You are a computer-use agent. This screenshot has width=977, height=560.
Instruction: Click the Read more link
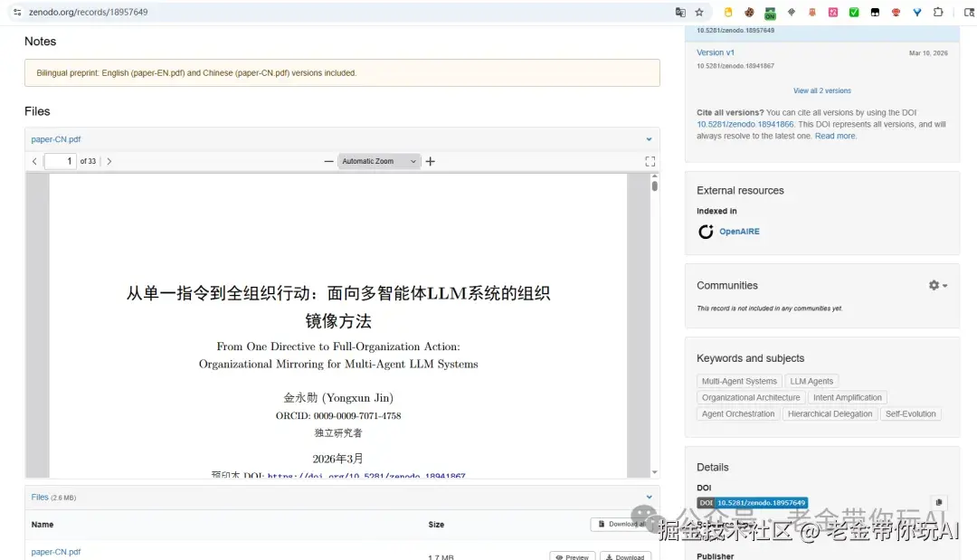tap(836, 136)
